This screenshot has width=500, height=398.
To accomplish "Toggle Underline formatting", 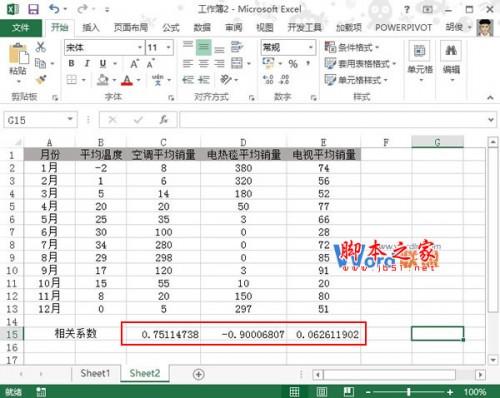I will [x=103, y=63].
